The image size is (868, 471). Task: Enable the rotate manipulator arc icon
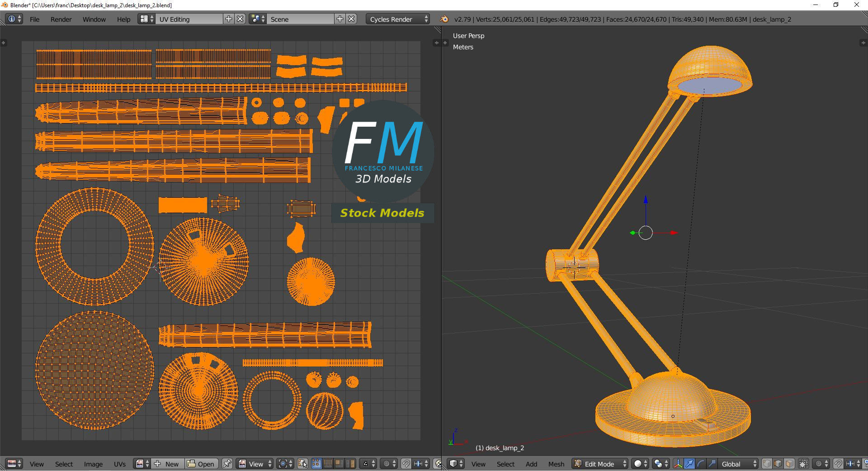point(701,464)
